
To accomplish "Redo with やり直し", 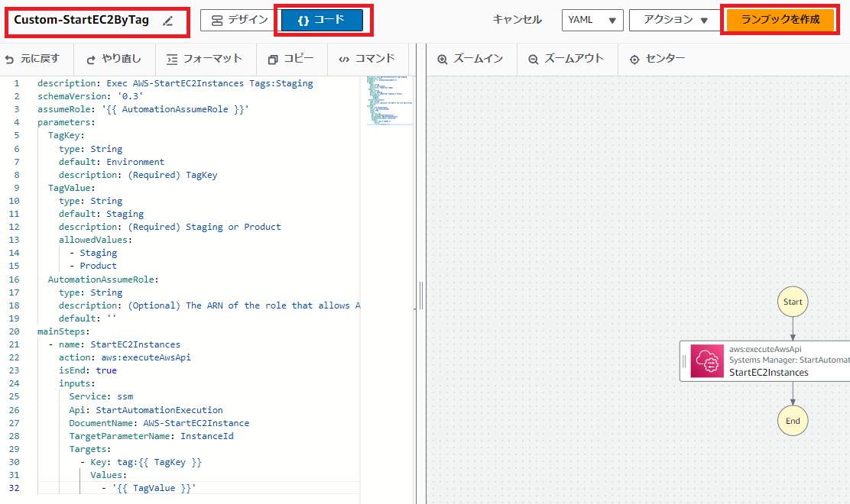I will coord(114,59).
